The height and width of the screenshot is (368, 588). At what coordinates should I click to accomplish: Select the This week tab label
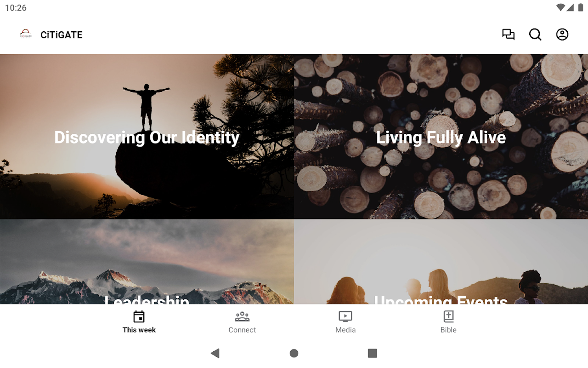(x=139, y=330)
